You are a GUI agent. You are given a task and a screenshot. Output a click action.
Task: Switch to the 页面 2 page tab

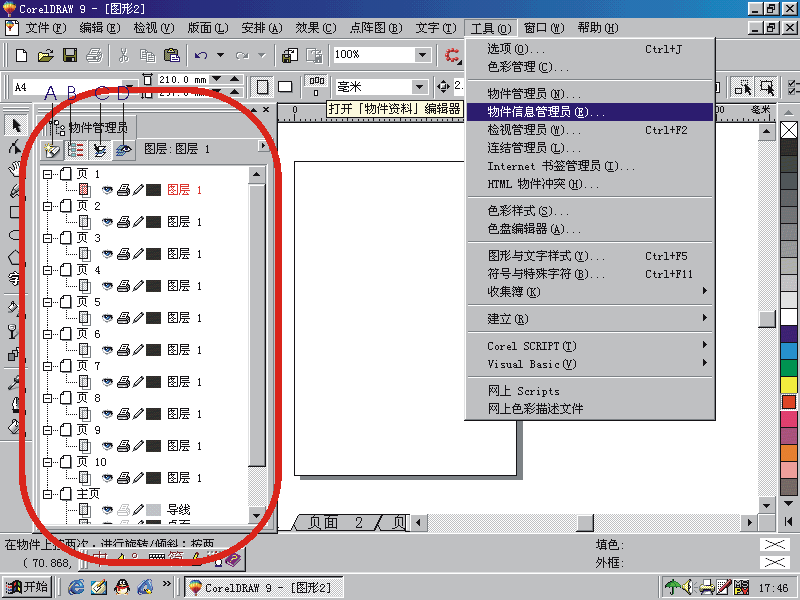click(335, 523)
